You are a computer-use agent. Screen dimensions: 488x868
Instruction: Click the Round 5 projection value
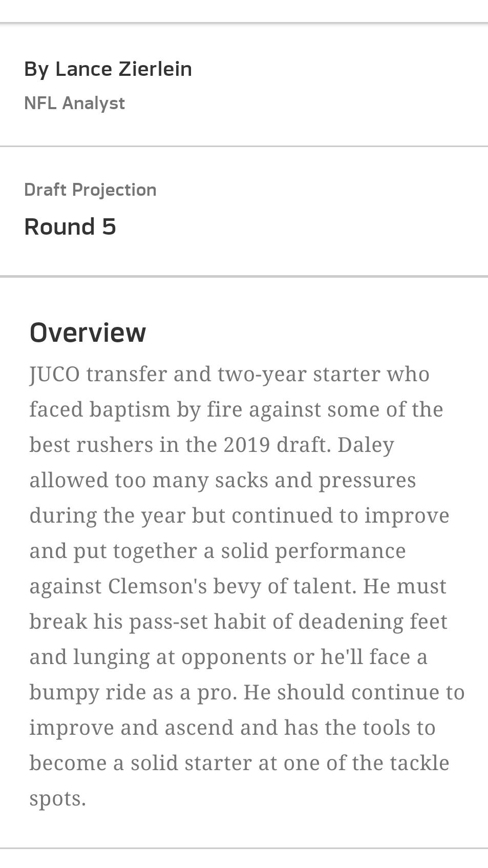[70, 226]
